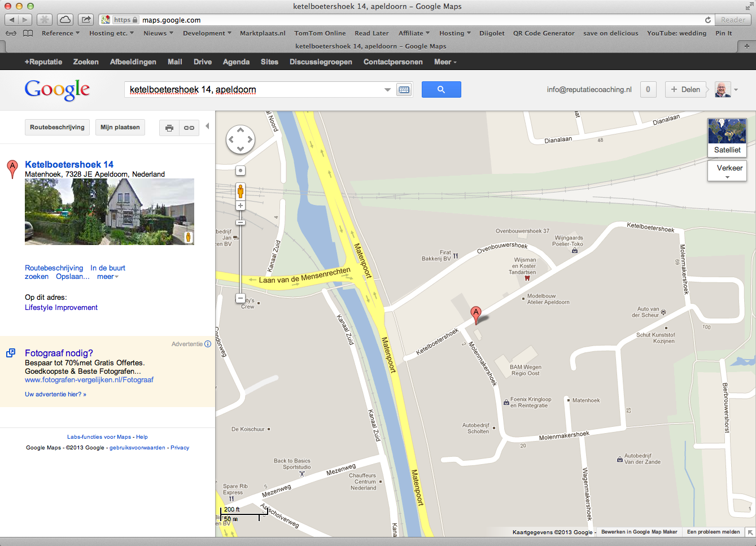Collapse the left side panel arrow

207,126
